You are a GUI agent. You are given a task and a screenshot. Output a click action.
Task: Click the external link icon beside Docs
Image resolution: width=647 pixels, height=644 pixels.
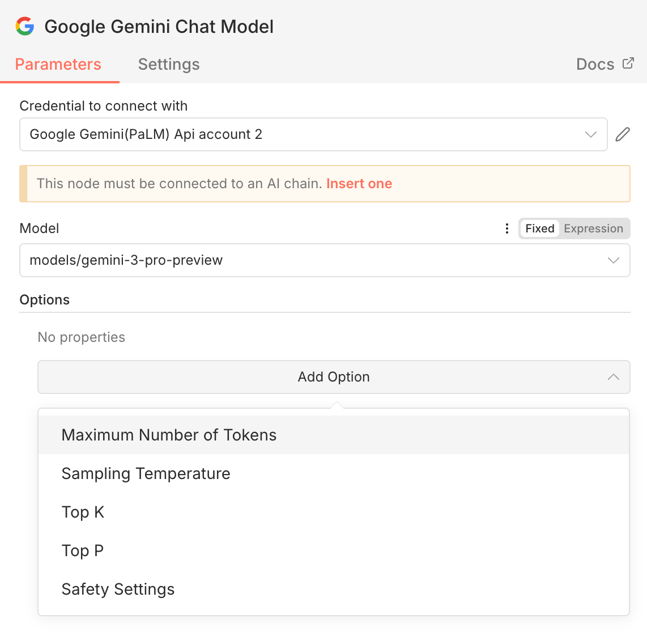[x=628, y=63]
